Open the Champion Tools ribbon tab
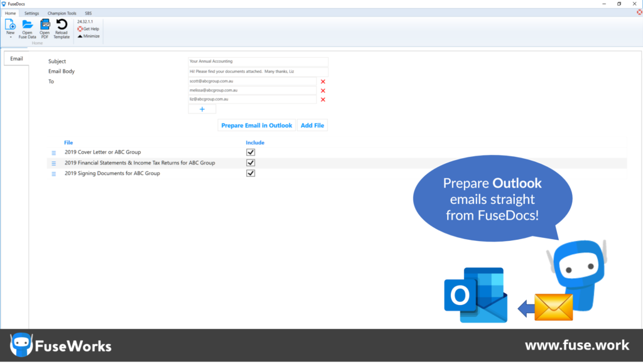 click(x=62, y=13)
